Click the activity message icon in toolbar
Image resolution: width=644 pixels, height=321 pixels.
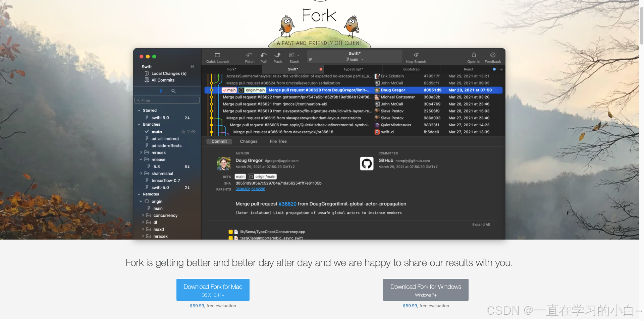coord(311,59)
